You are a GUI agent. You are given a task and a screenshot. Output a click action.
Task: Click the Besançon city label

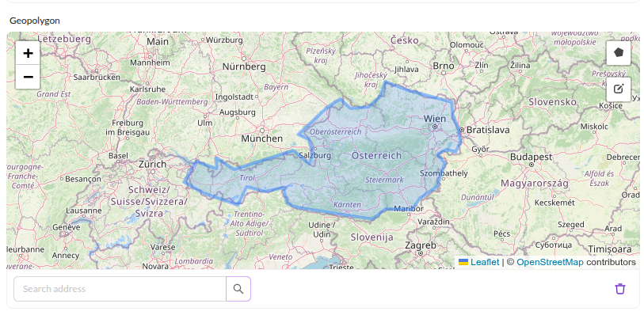[x=83, y=179]
